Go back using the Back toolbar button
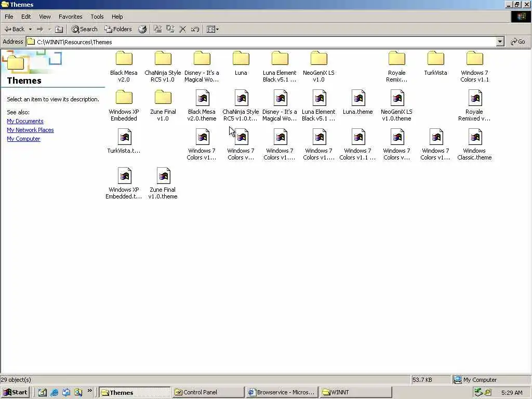Screen dimensions: 532x399 pyautogui.click(x=15, y=29)
